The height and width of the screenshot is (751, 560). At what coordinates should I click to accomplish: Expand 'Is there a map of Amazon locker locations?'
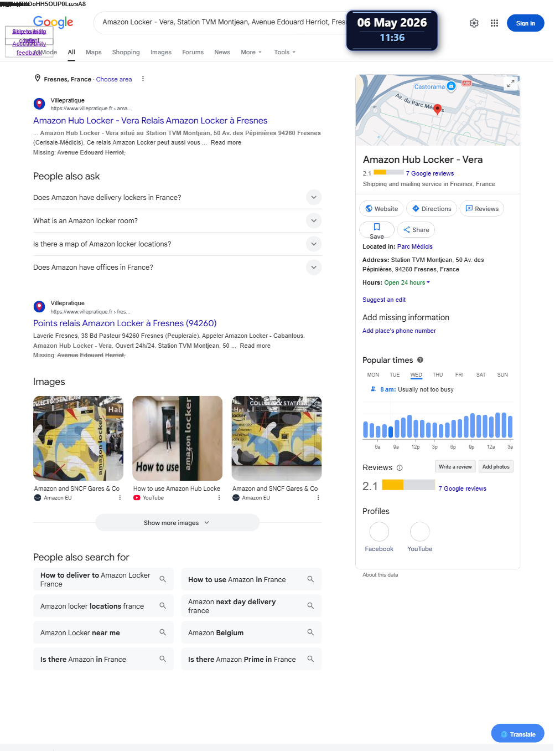point(177,244)
